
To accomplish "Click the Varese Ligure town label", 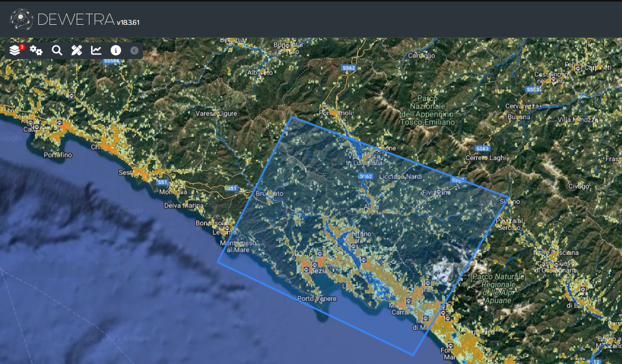I will point(216,114).
